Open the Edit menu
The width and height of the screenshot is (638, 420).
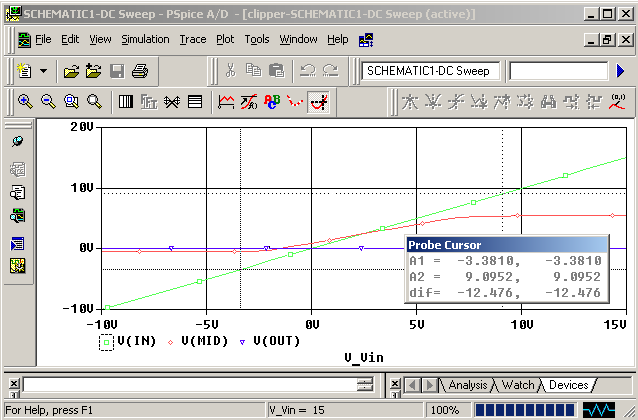coord(70,39)
